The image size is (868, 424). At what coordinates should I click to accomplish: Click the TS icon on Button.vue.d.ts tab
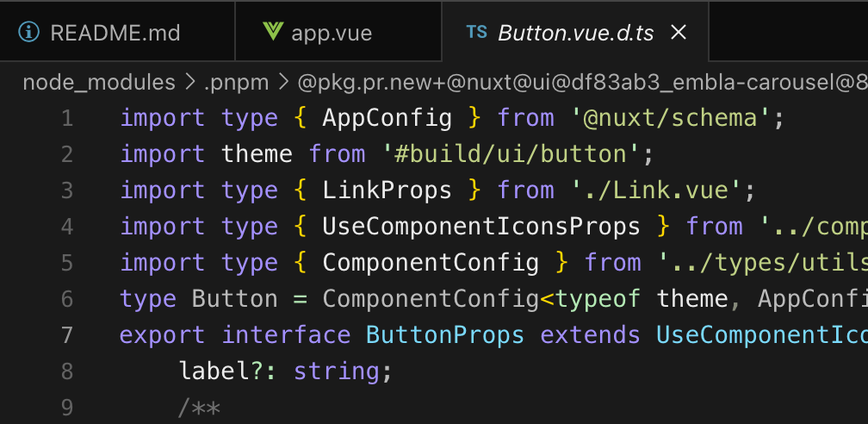coord(477,32)
